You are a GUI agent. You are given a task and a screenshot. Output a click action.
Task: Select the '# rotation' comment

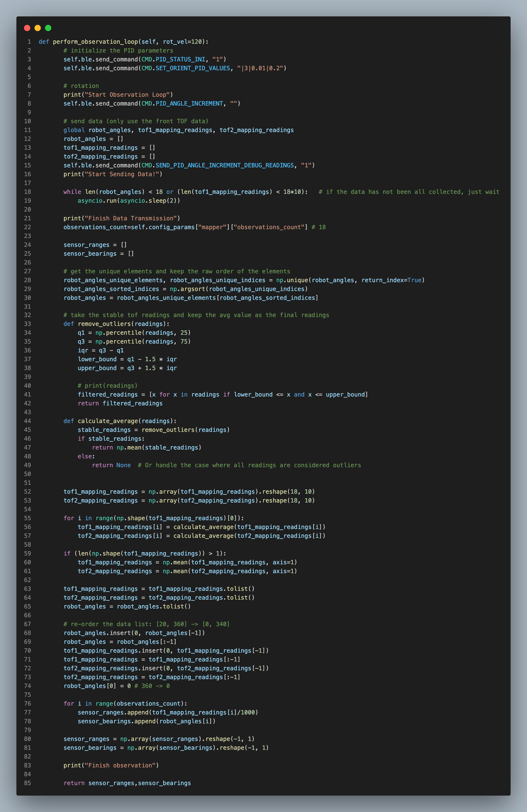[81, 86]
